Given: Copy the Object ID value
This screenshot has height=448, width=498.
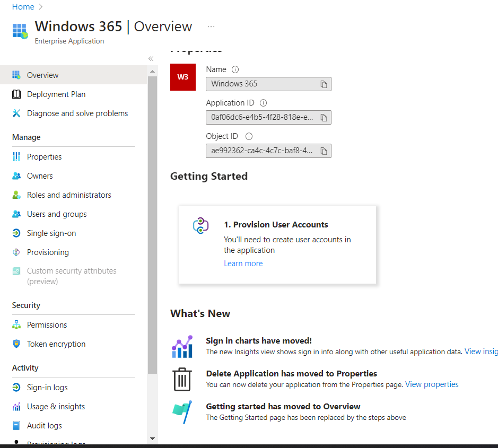Looking at the screenshot, I should point(324,151).
